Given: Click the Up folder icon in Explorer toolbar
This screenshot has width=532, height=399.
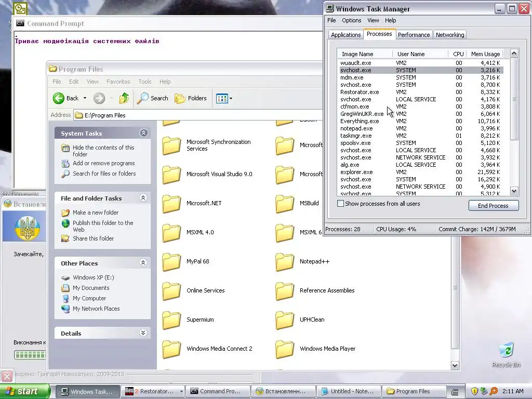Looking at the screenshot, I should (x=124, y=98).
